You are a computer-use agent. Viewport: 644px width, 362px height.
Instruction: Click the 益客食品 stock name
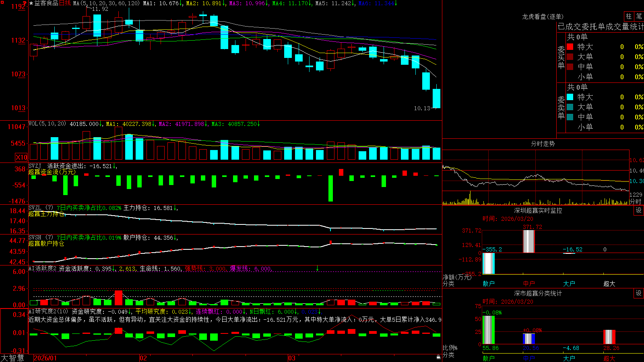[46, 3]
